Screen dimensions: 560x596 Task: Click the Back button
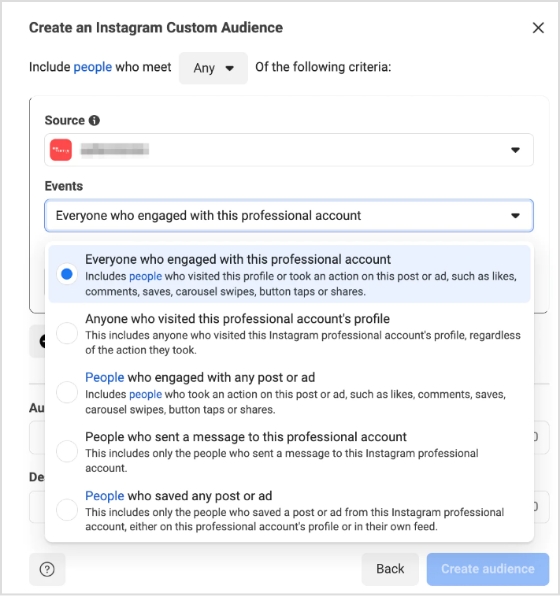pyautogui.click(x=390, y=569)
